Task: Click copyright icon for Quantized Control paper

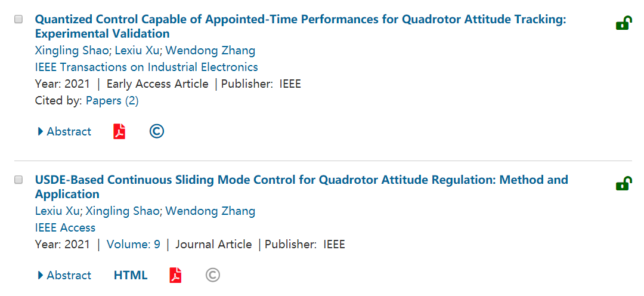Action: (x=157, y=132)
